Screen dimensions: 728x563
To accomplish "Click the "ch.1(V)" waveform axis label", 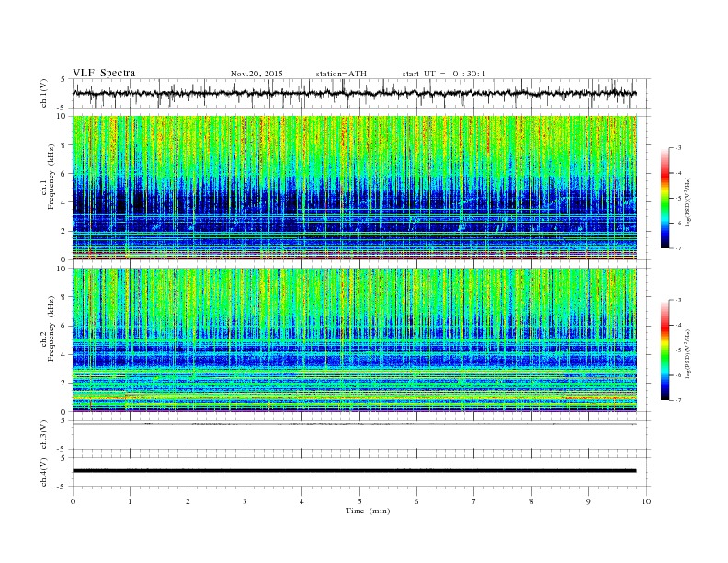I will point(43,95).
